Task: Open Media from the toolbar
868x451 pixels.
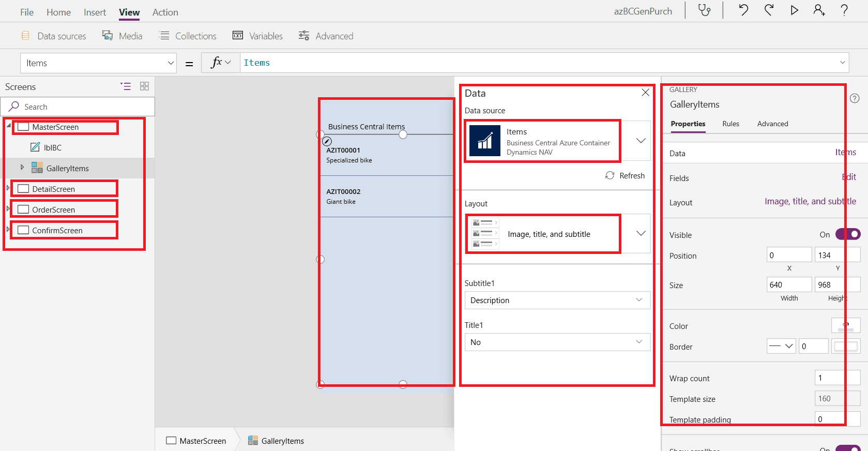Action: coord(123,36)
